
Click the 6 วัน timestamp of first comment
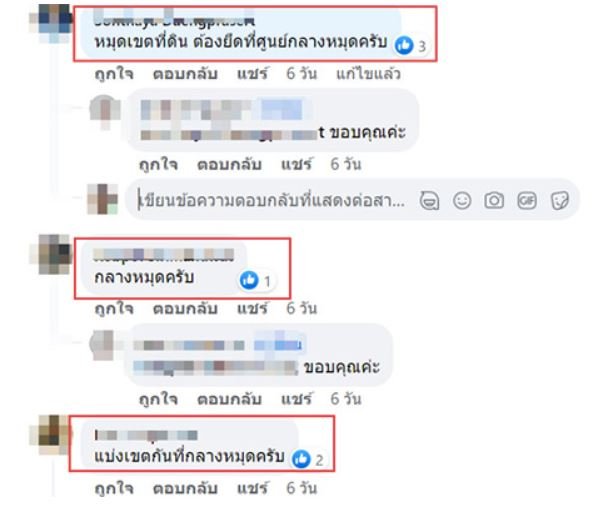(302, 73)
